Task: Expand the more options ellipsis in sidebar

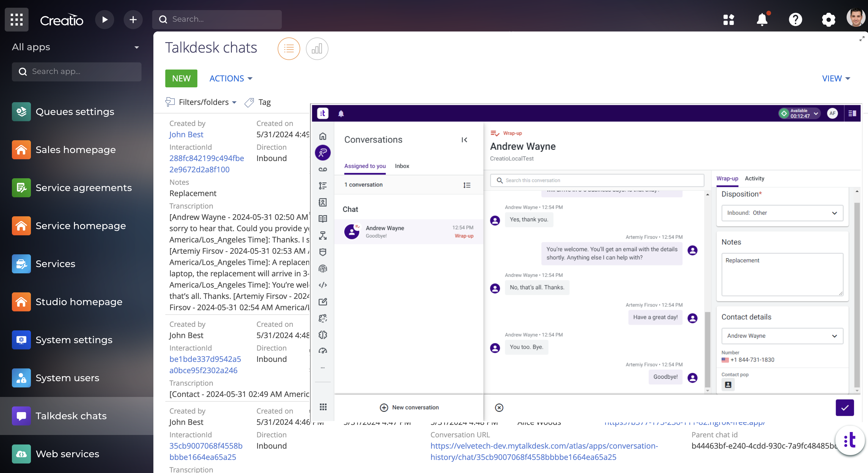Action: tap(323, 368)
